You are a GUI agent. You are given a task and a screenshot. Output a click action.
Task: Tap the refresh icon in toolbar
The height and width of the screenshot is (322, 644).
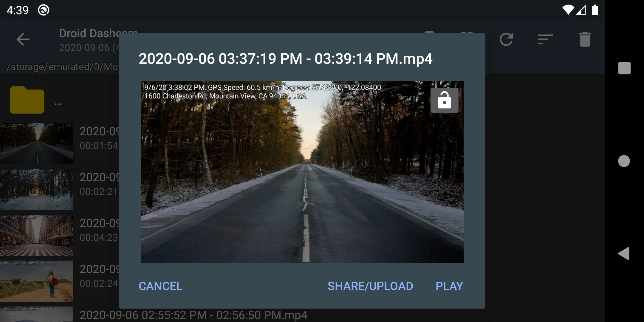(507, 39)
